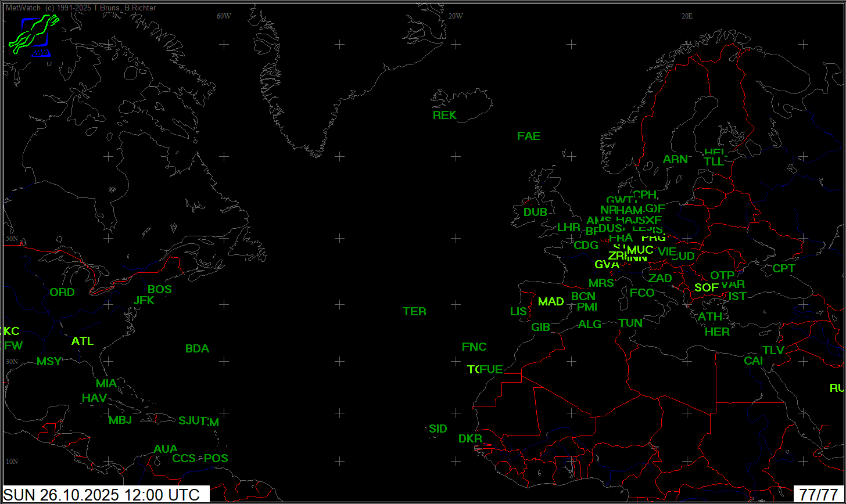The height and width of the screenshot is (504, 846).
Task: Choose the JFK station label
Action: coord(144,301)
